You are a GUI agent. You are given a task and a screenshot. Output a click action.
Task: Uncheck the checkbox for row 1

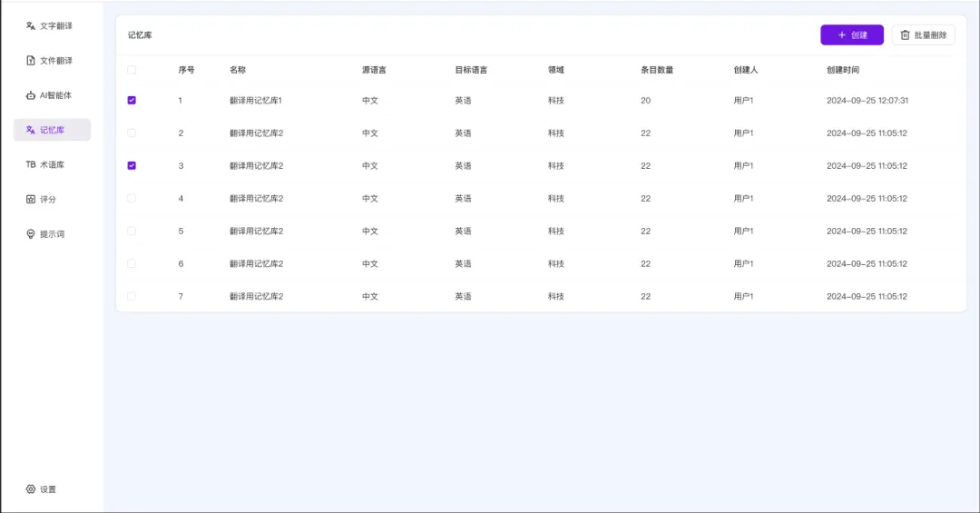(x=132, y=101)
